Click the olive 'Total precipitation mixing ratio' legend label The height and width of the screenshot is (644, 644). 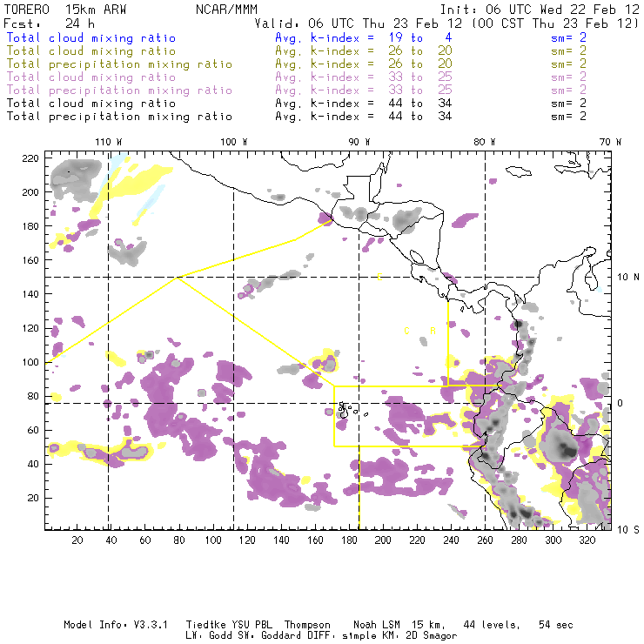(119, 64)
